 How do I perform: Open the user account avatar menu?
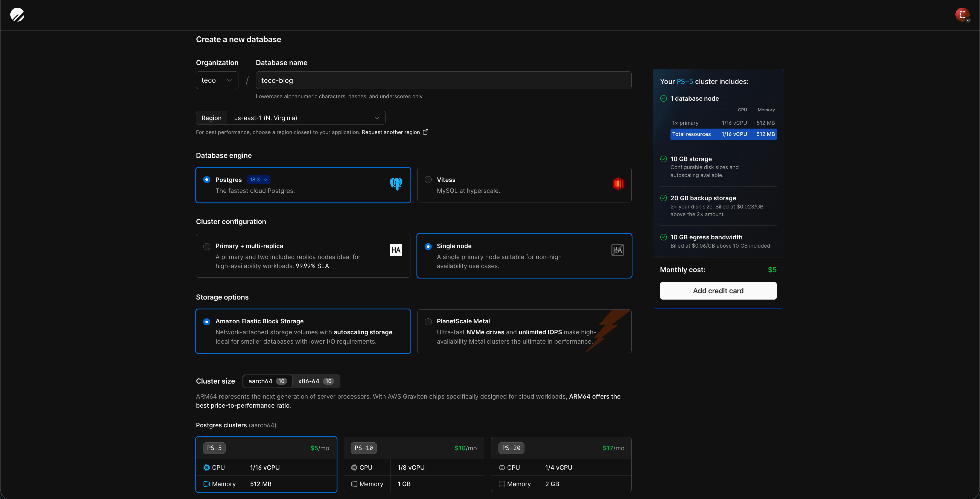(x=962, y=14)
